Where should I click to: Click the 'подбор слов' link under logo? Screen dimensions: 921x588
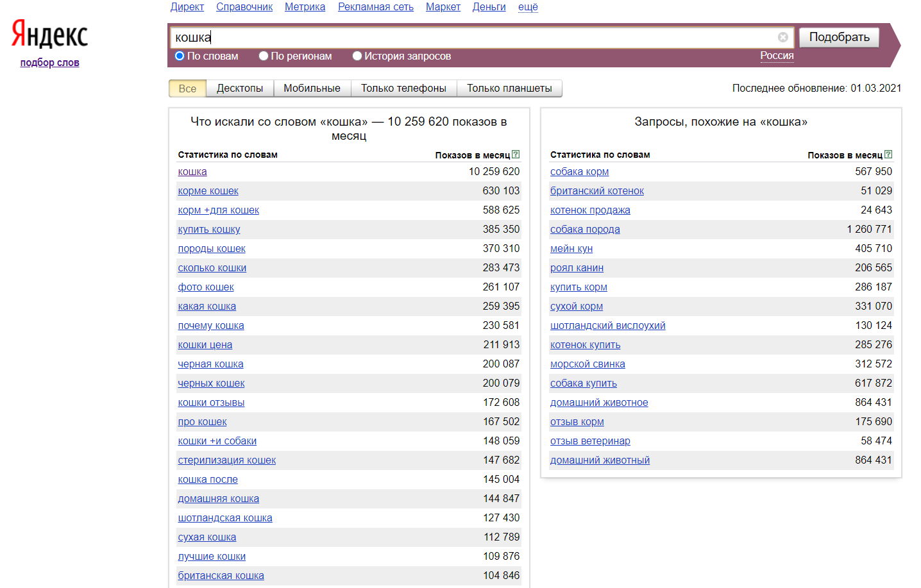click(49, 63)
